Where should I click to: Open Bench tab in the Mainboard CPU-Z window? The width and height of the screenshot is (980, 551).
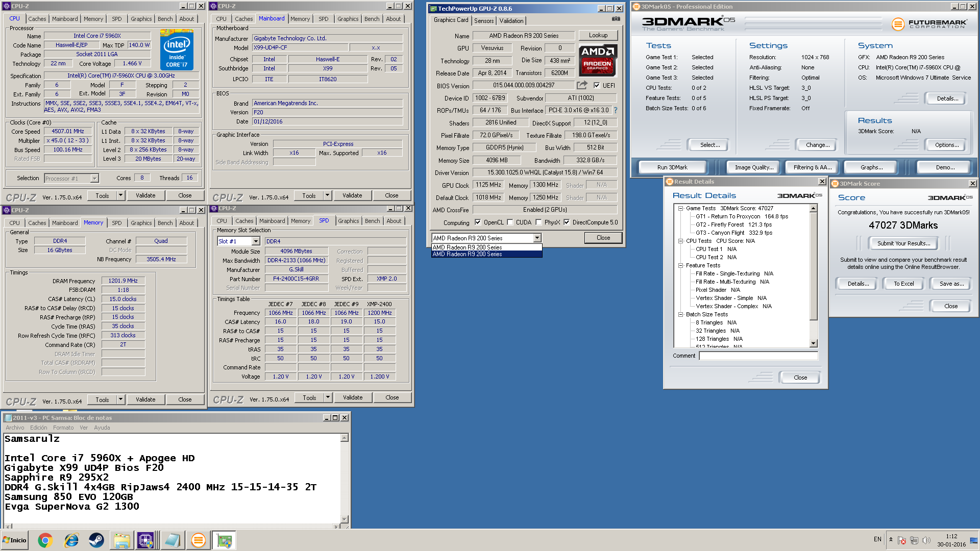pos(372,19)
